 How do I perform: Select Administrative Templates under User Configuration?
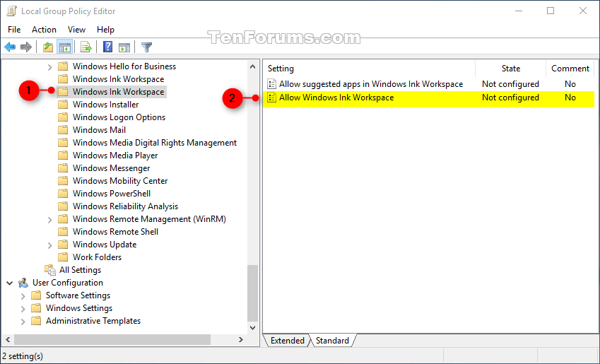[93, 321]
